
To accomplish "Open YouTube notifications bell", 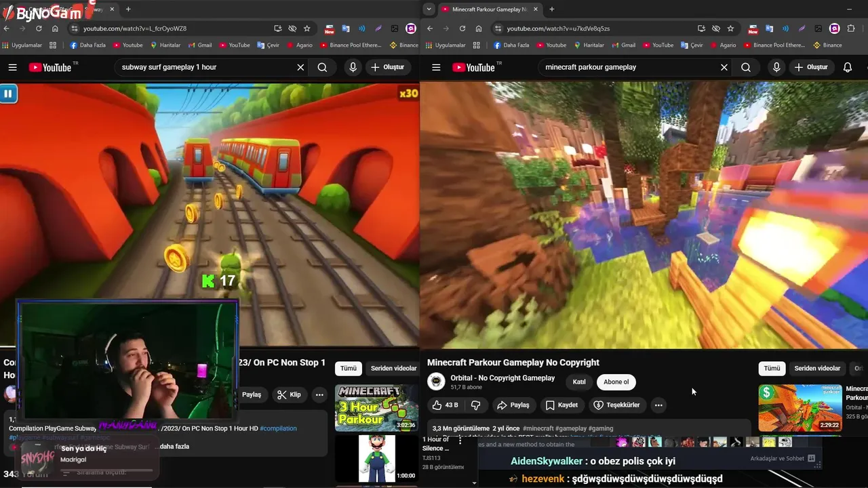I will click(x=848, y=67).
